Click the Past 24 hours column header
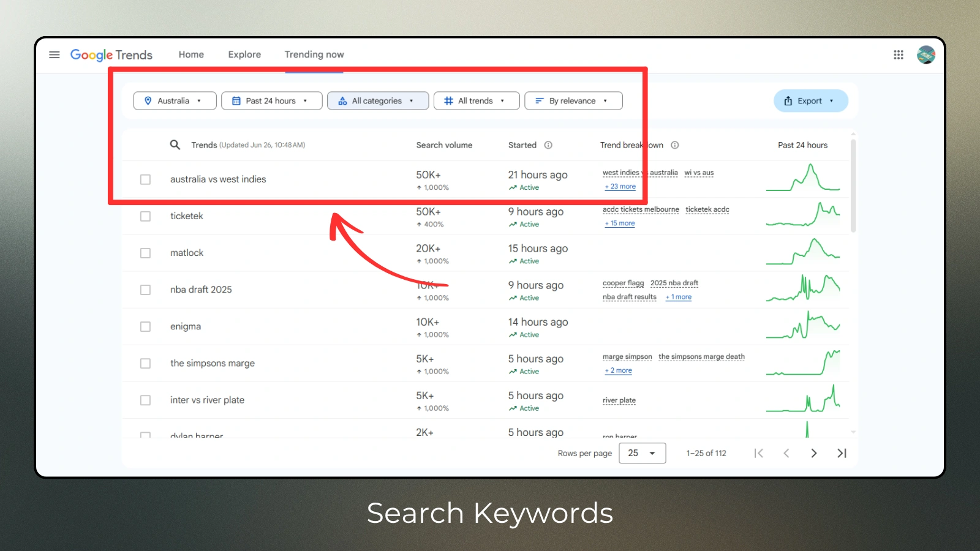 [802, 145]
